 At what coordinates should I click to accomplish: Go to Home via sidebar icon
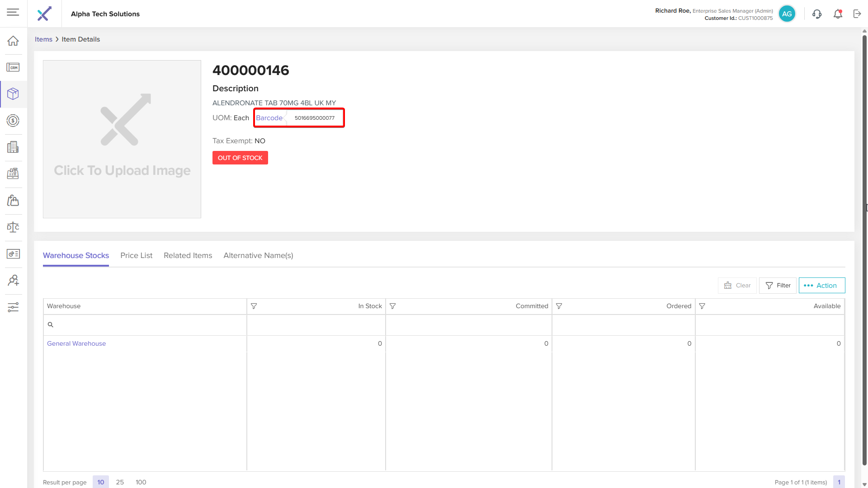[13, 41]
